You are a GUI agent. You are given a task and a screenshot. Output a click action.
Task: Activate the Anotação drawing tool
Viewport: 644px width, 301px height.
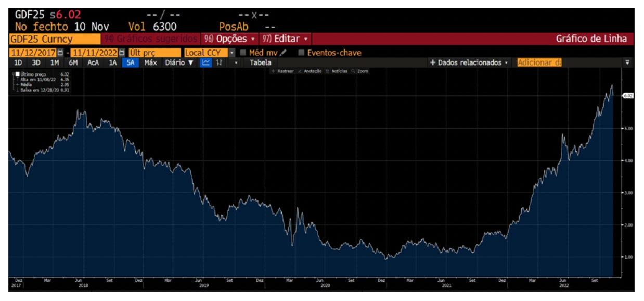[310, 71]
